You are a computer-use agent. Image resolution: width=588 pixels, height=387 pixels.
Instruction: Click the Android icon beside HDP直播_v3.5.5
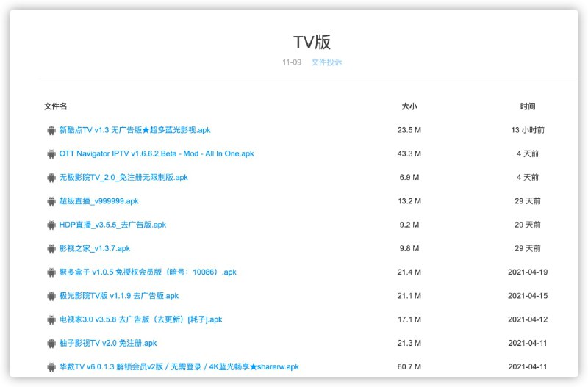[51, 225]
